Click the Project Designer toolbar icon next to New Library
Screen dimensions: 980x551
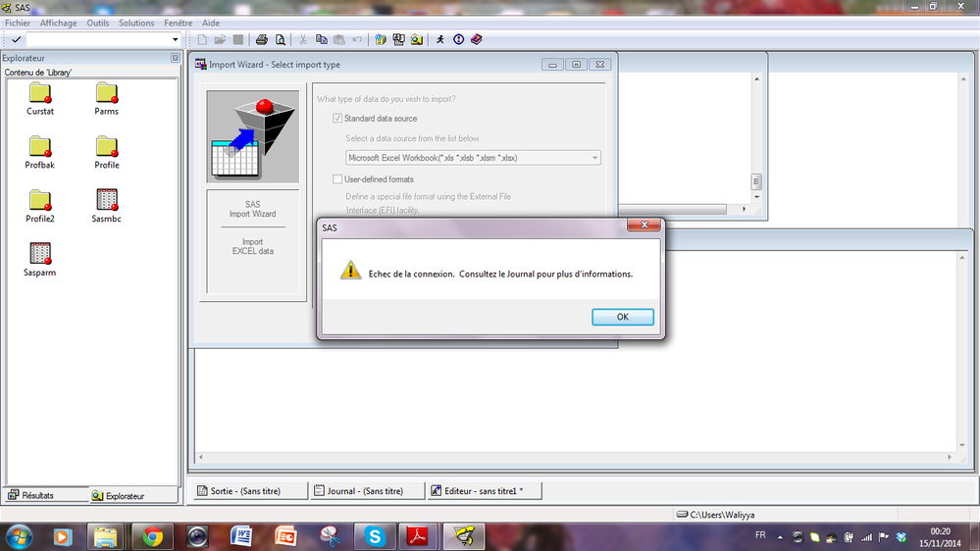(398, 39)
